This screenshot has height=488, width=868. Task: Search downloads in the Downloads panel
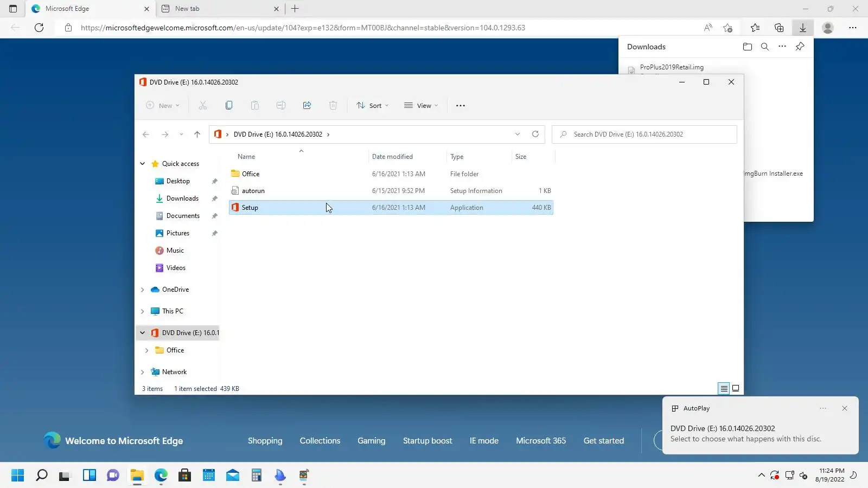(x=765, y=47)
